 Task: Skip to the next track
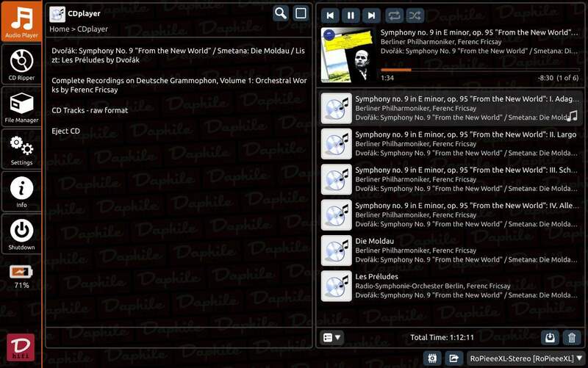click(372, 15)
